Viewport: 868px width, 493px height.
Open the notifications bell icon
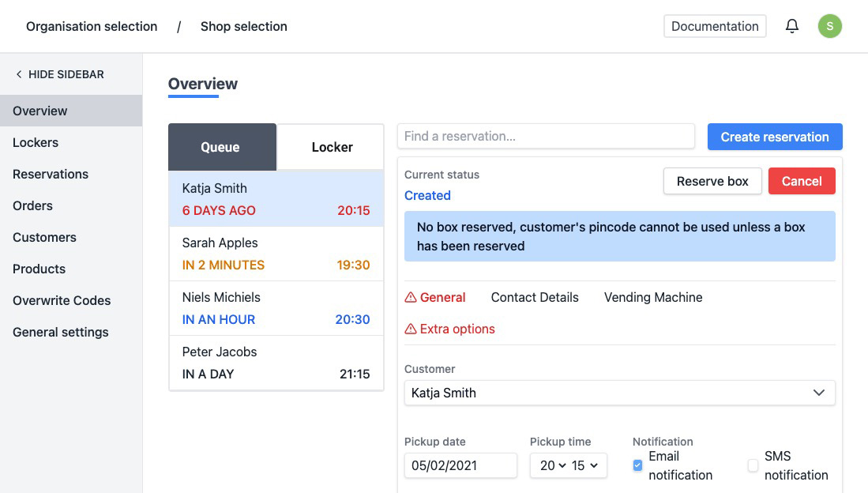click(x=791, y=26)
